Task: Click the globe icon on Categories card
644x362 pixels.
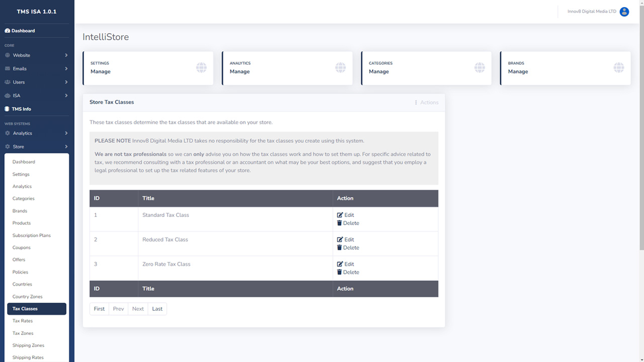Action: [479, 67]
